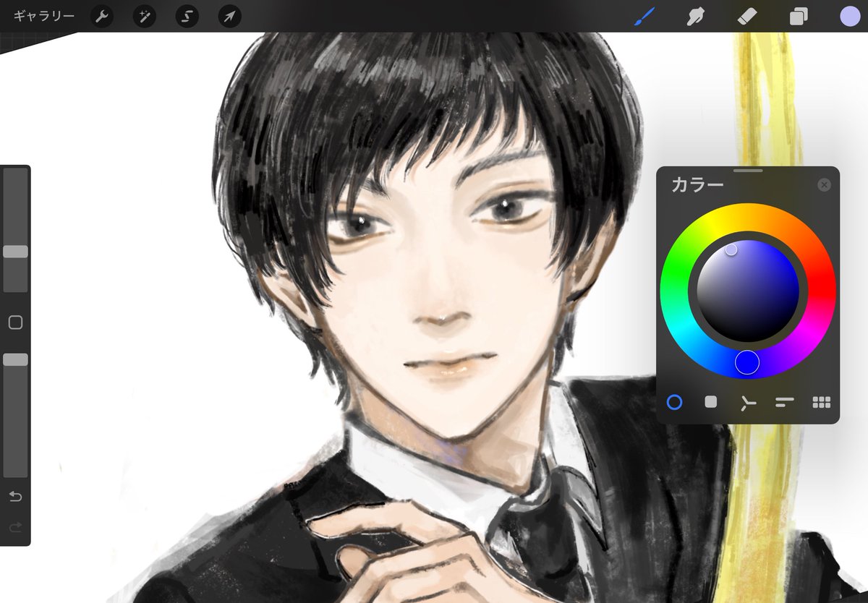Tap the square modify button in sidebar
The image size is (868, 603).
click(15, 322)
